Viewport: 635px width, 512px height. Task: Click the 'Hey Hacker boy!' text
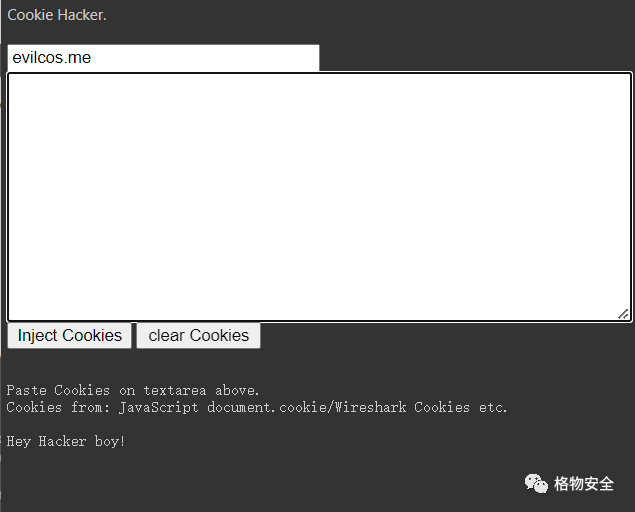[x=66, y=441]
